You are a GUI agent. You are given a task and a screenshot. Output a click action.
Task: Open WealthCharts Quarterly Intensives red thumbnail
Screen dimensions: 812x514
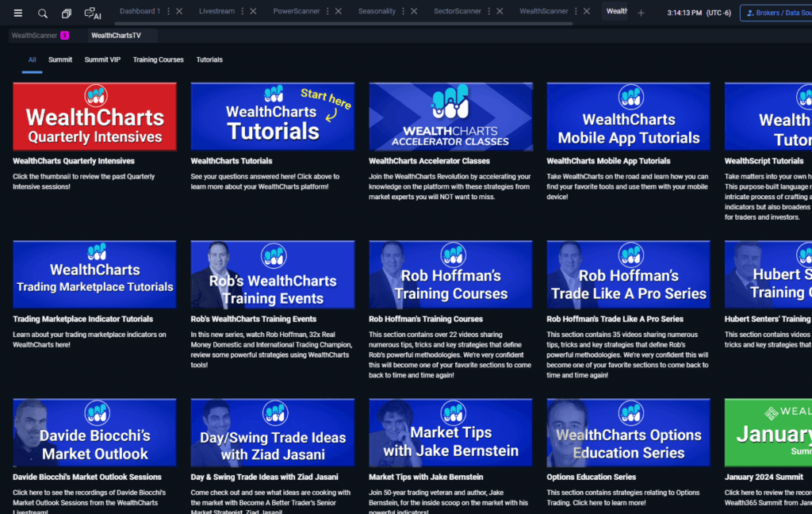95,117
